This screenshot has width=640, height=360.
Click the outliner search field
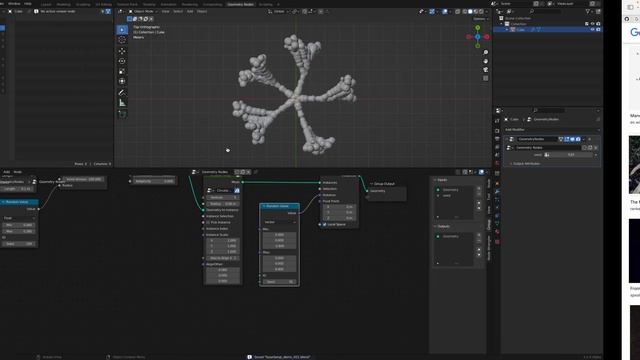pos(547,11)
